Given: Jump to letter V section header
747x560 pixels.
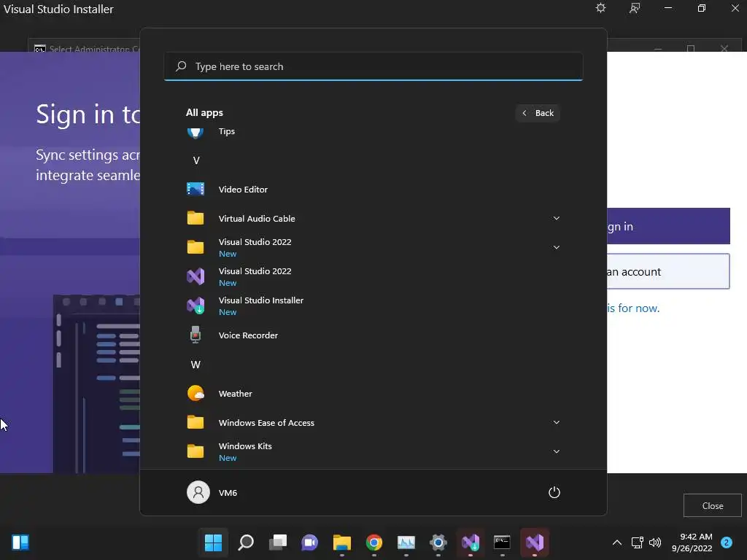Looking at the screenshot, I should [196, 160].
